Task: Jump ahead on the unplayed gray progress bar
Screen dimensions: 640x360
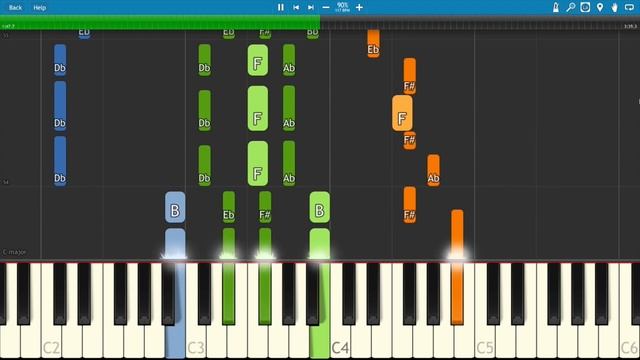Action: [x=480, y=22]
